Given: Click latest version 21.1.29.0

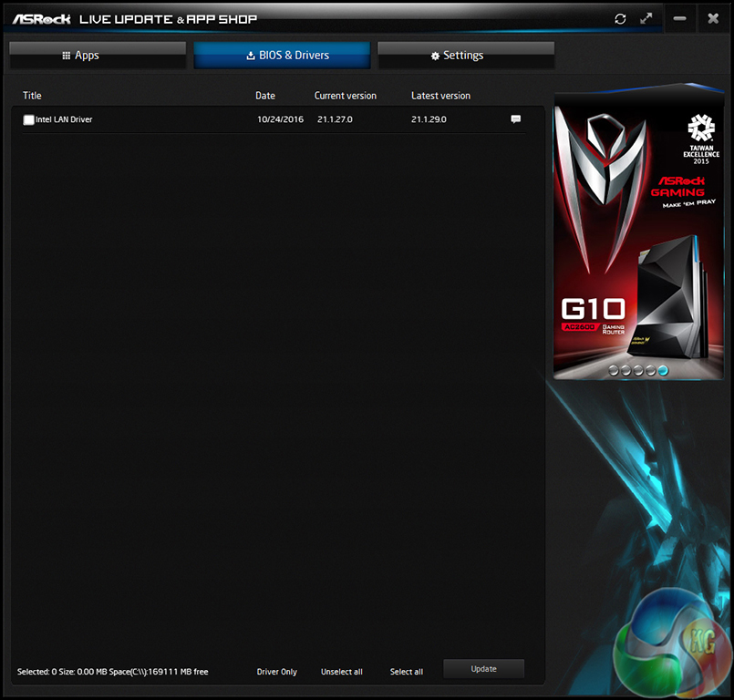Looking at the screenshot, I should pos(429,119).
